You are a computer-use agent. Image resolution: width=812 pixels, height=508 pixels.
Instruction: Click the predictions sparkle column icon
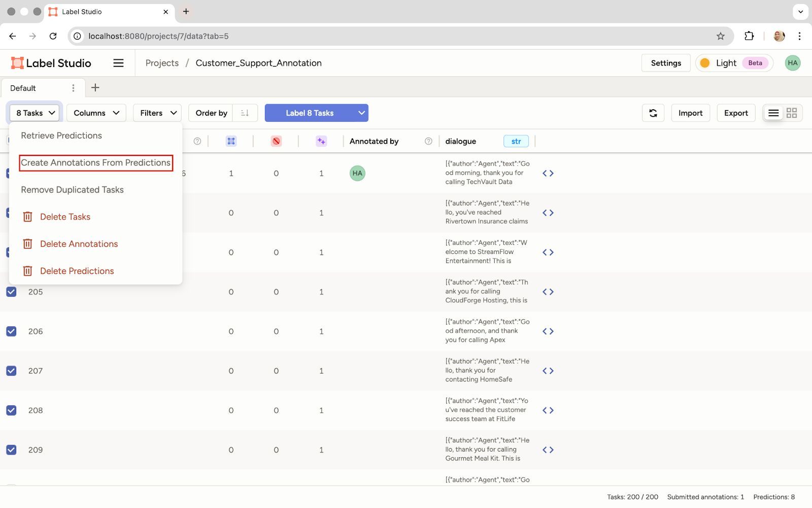[x=321, y=141]
